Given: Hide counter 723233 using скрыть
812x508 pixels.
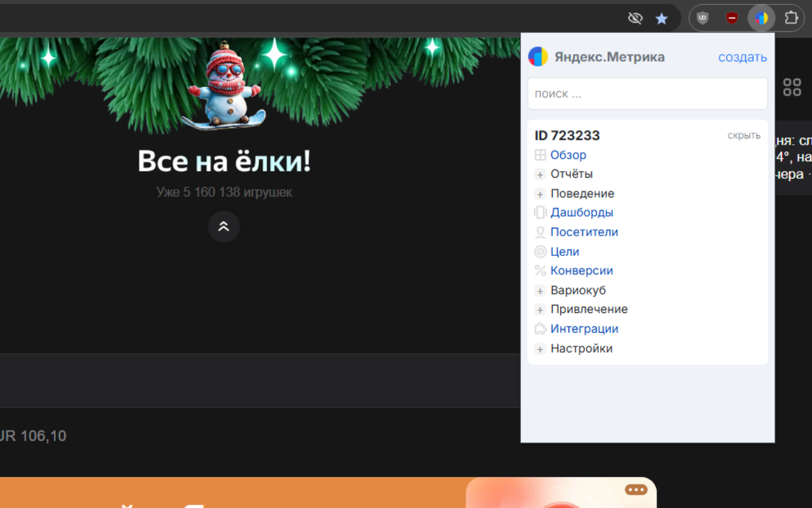Looking at the screenshot, I should (x=743, y=135).
